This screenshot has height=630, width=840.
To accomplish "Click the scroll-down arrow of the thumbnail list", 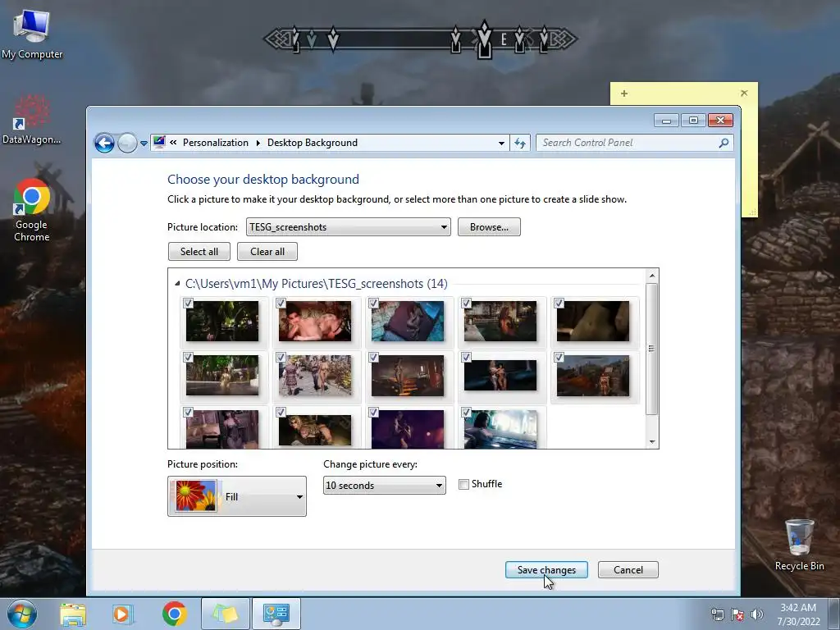I will coord(652,442).
